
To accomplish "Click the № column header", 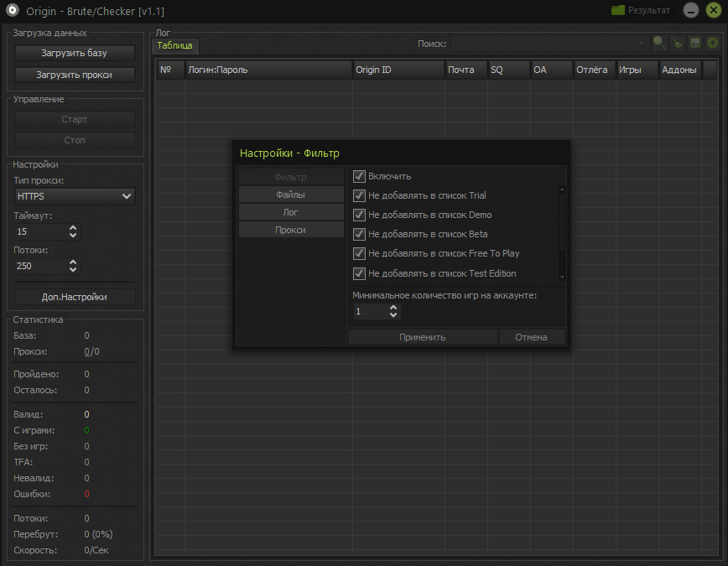I will [171, 70].
